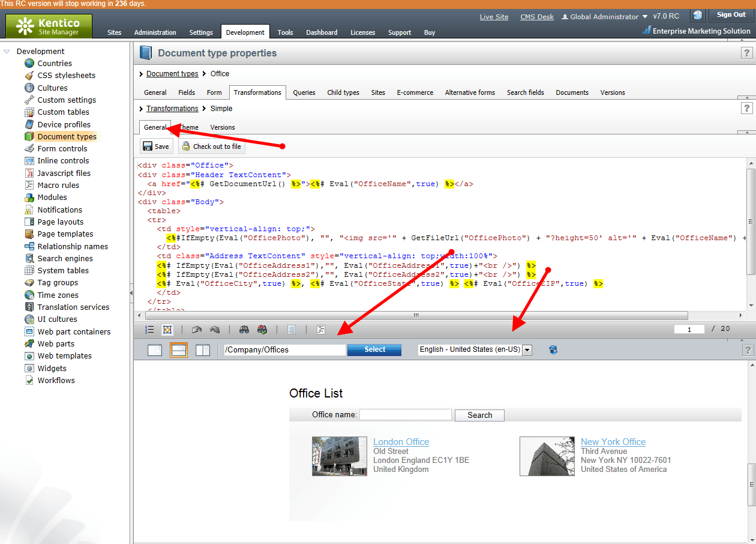Viewport: 756px width, 544px height.
Task: Switch to the Theme sub-tab of the transformation
Action: [x=190, y=127]
